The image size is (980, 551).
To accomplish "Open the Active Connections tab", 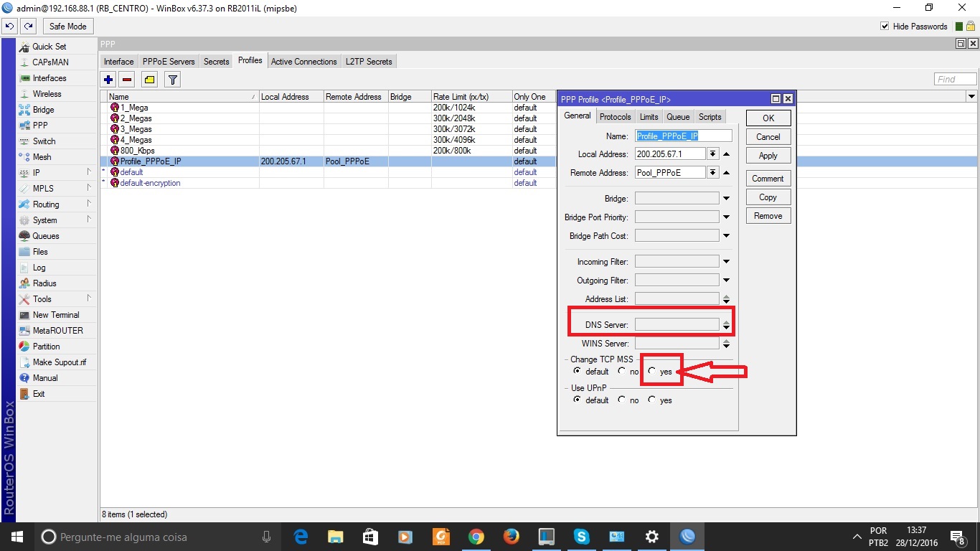I will tap(303, 62).
